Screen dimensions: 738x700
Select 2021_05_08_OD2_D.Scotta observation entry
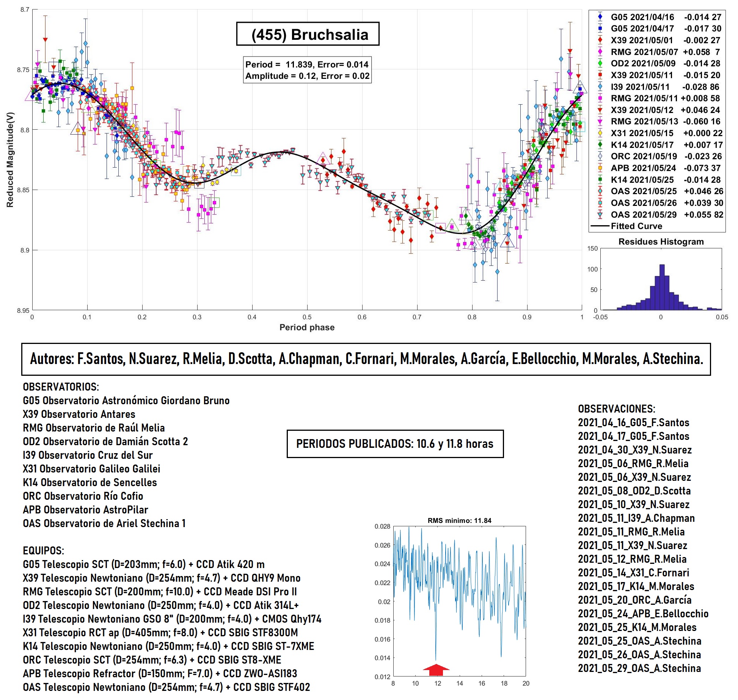point(634,491)
